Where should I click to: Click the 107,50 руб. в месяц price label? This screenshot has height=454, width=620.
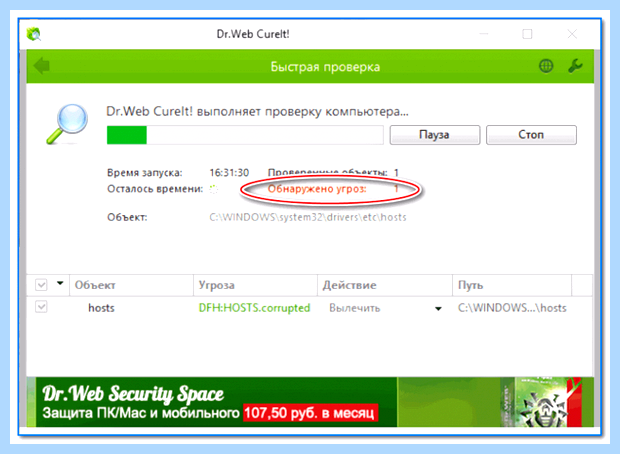tap(310, 413)
